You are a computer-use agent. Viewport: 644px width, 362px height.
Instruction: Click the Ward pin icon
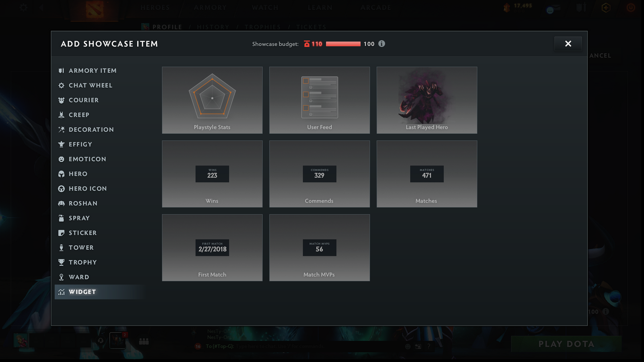coord(62,277)
